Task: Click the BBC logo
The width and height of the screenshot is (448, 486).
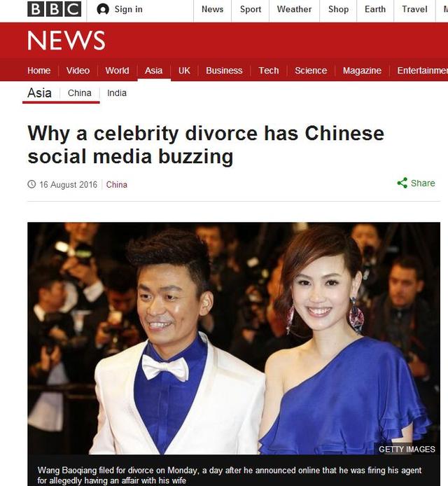Action: coord(54,9)
